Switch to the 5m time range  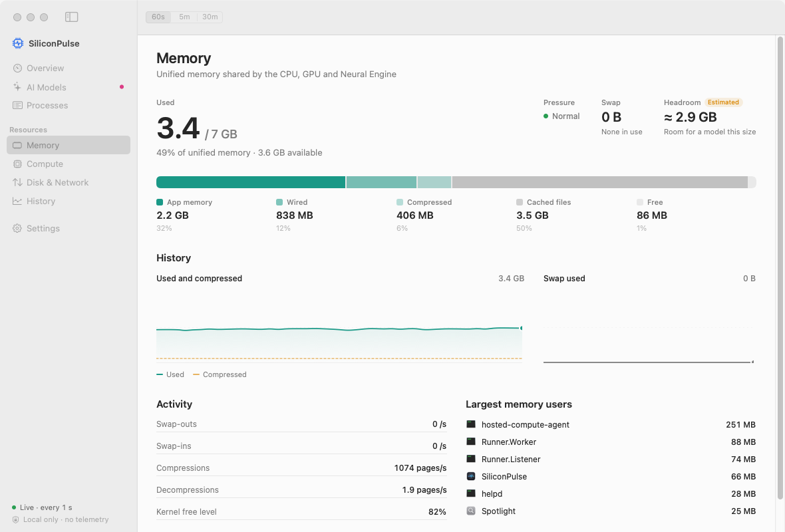185,17
